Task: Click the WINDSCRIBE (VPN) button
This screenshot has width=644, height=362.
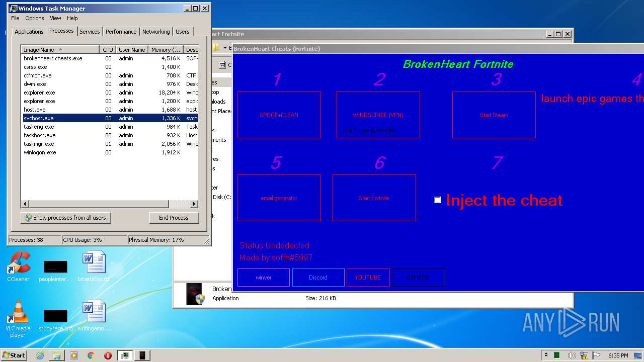Action: (378, 115)
